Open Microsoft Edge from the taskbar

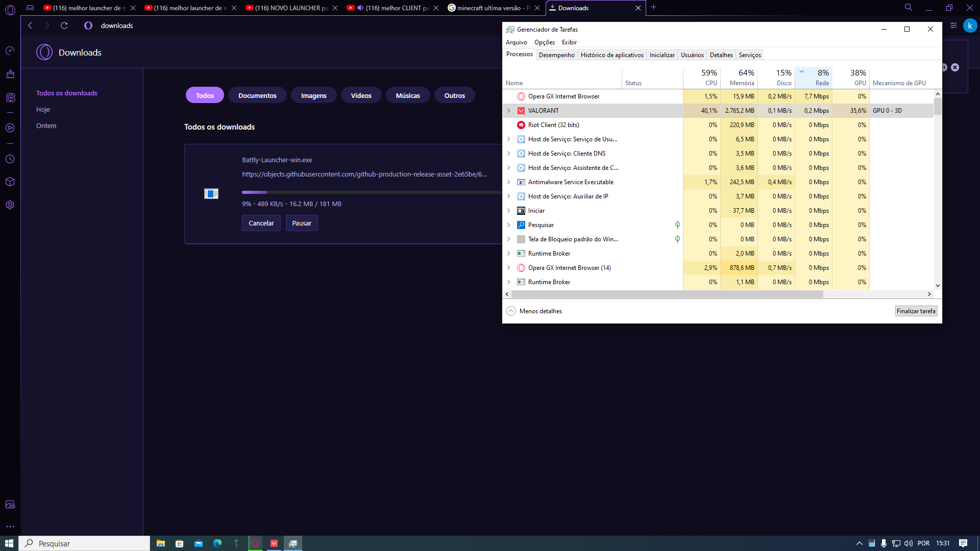[x=217, y=543]
